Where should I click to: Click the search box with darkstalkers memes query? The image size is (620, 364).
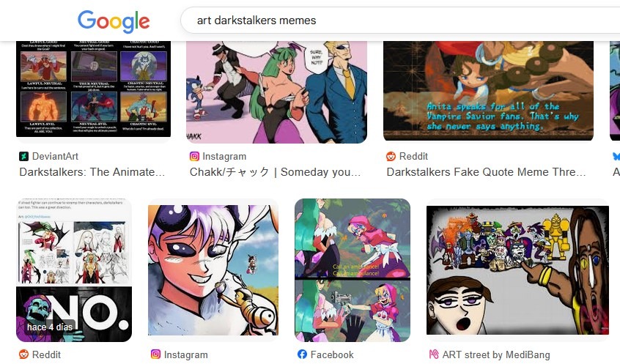[x=400, y=21]
